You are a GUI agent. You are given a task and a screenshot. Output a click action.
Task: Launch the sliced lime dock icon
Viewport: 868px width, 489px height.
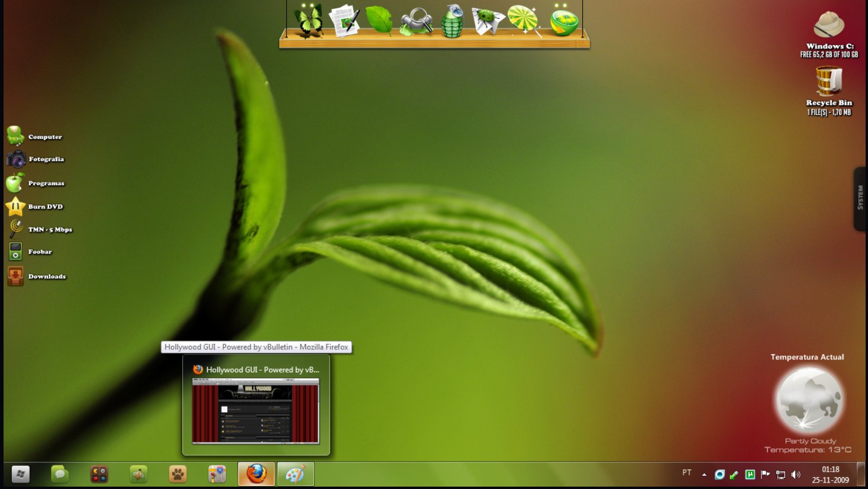coord(563,21)
